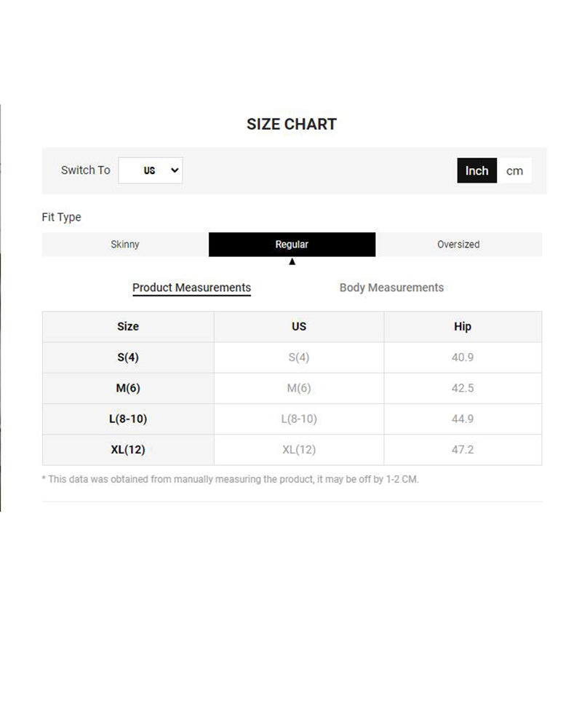Select the L(8-10) size row label

tap(128, 419)
